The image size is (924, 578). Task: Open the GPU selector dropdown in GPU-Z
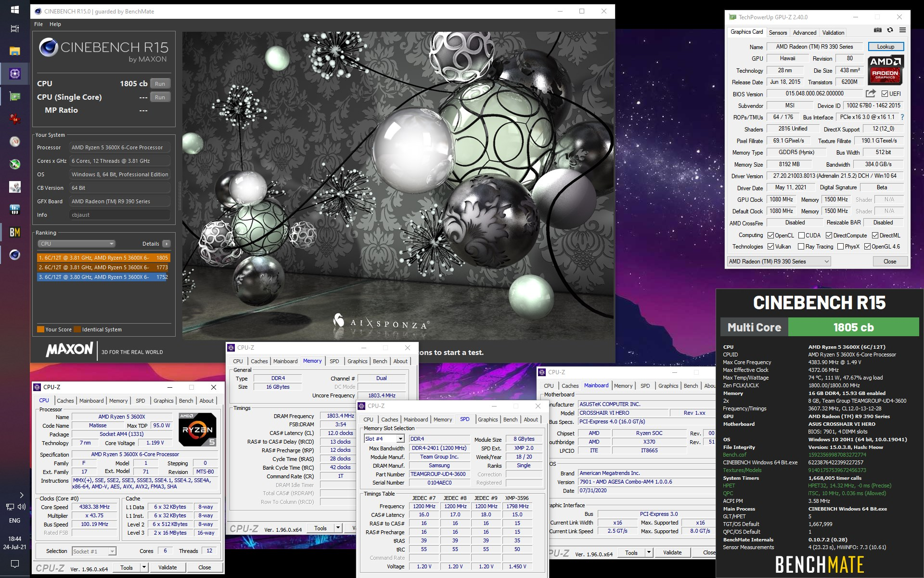[x=779, y=262]
